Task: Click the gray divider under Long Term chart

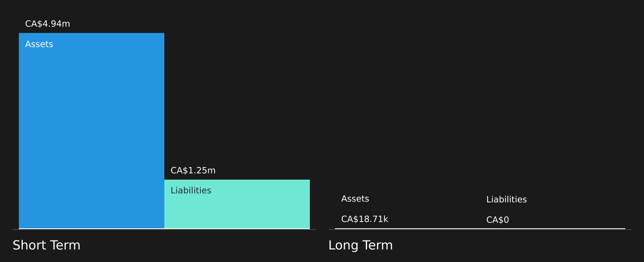Action: [480, 229]
